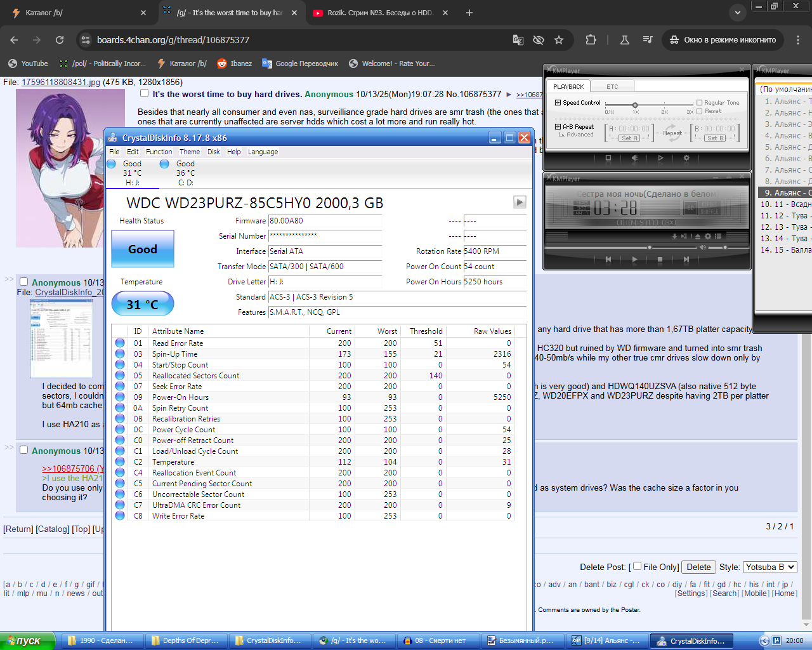Click the status circle for Read Error Rate
The height and width of the screenshot is (650, 812).
coord(120,343)
